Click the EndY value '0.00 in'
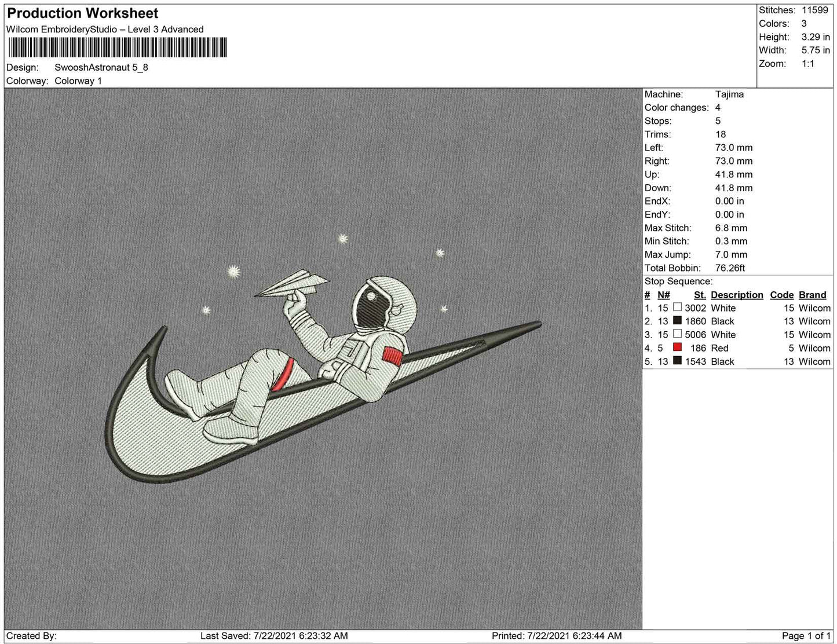This screenshot has width=837, height=644. [x=730, y=214]
